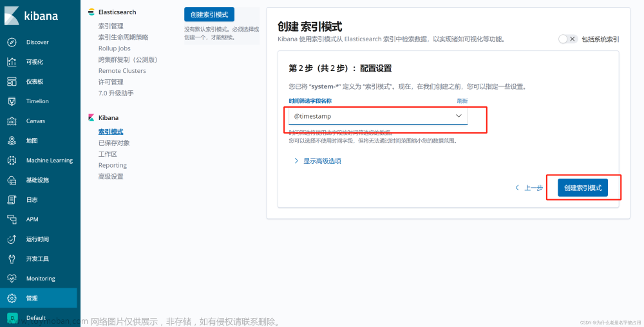
Task: Open 工作区 link
Action: pos(108,154)
